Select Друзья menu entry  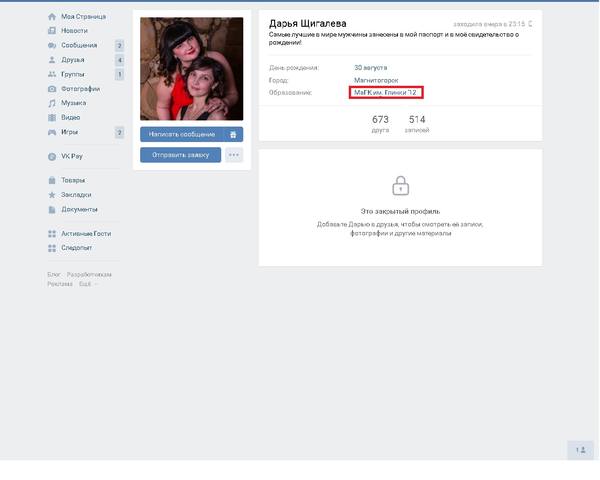pos(73,60)
